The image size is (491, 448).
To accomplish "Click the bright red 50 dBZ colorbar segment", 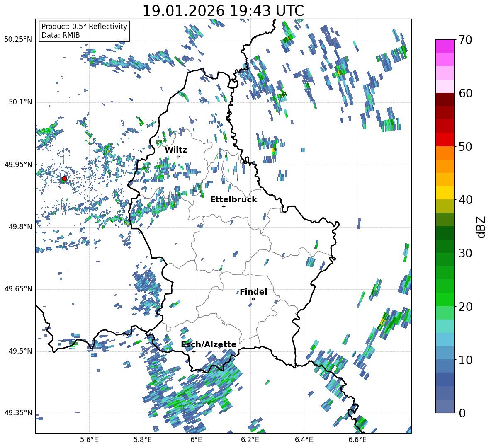I will 445,139.
